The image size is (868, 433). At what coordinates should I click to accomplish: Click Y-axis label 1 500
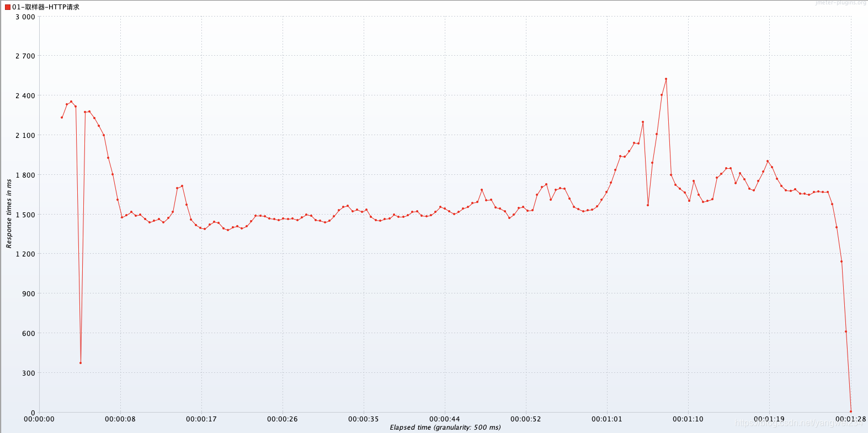(x=25, y=215)
